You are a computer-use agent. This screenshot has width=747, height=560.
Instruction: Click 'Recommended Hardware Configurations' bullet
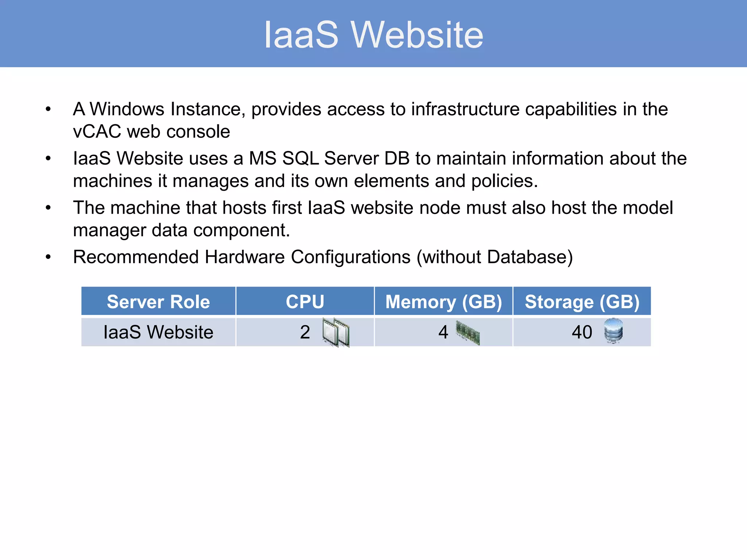323,257
